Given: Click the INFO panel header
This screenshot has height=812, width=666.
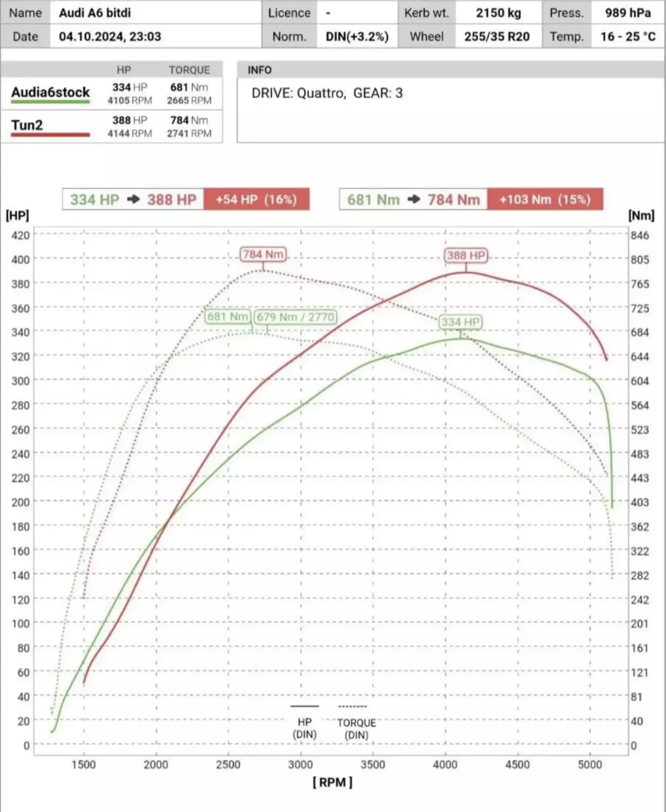Looking at the screenshot, I should [x=451, y=70].
